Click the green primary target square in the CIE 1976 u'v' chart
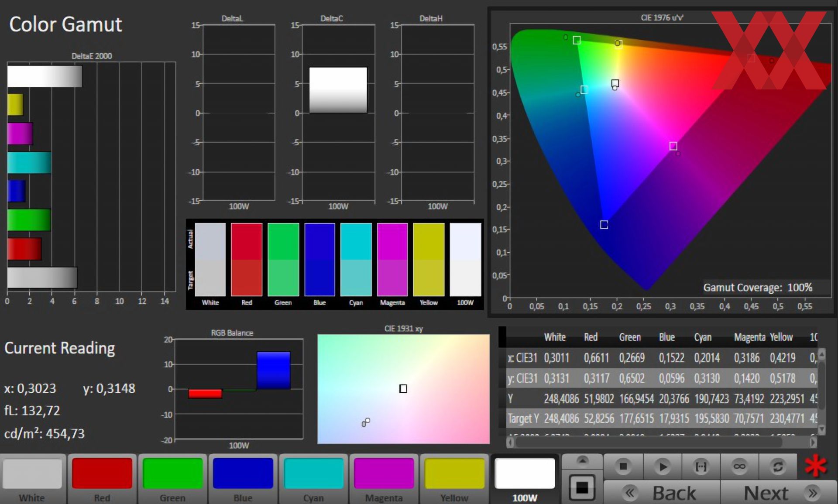The width and height of the screenshot is (838, 504). 577,40
